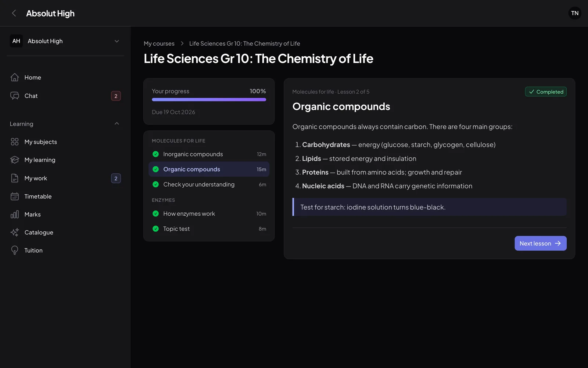Screen dimensions: 588x368
Task: Open the Check your understanding lesson
Action: [x=209, y=184]
